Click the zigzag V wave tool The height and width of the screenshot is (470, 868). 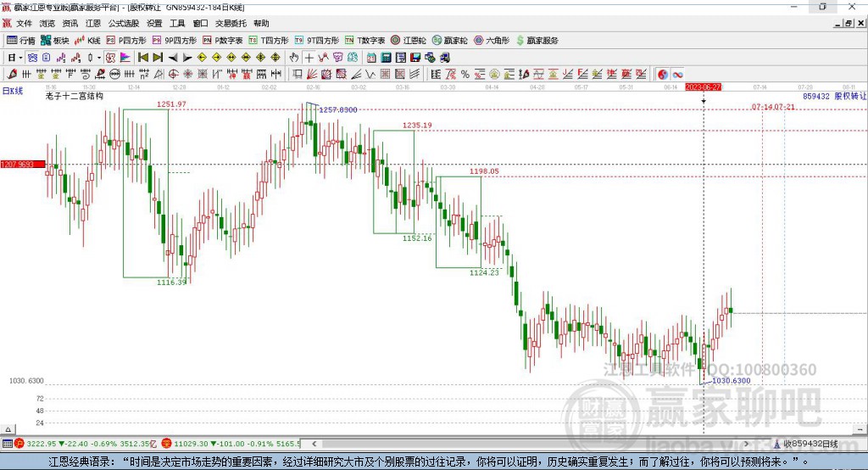point(370,75)
